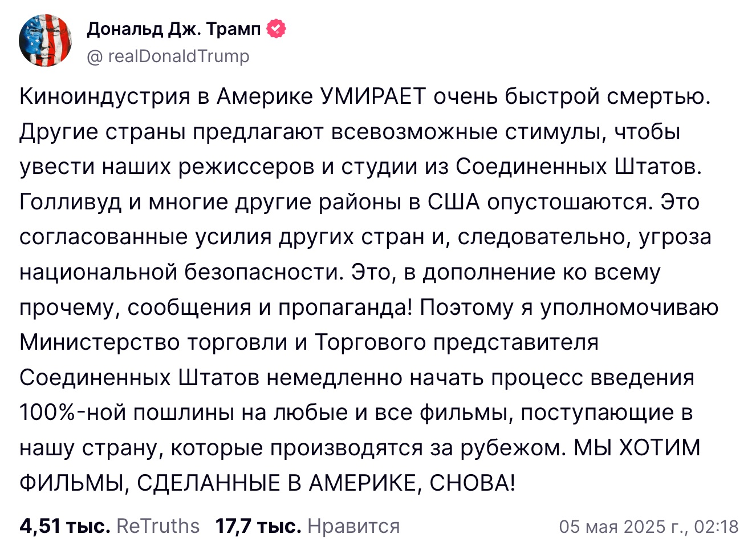756x550 pixels.
Task: Open the Дональд Дж. Трамп display name
Action: [x=174, y=29]
